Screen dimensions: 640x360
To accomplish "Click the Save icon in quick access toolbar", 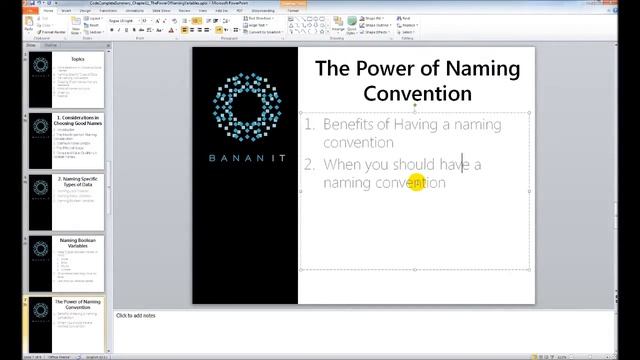I will point(32,3).
